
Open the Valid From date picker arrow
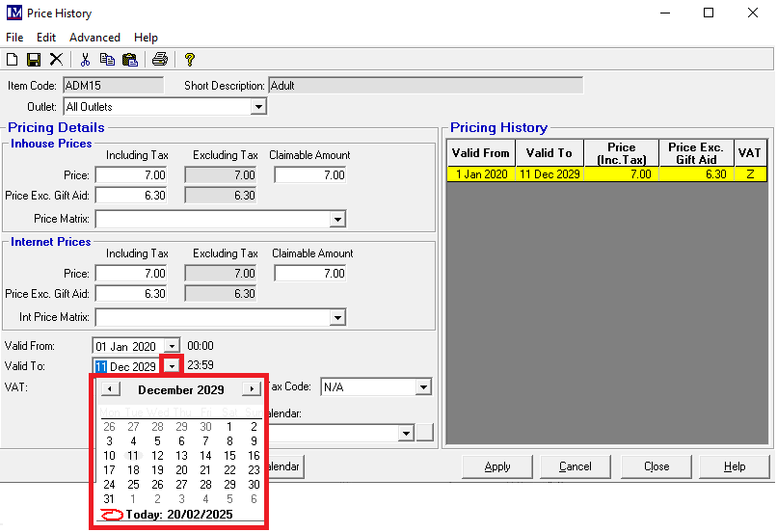172,346
